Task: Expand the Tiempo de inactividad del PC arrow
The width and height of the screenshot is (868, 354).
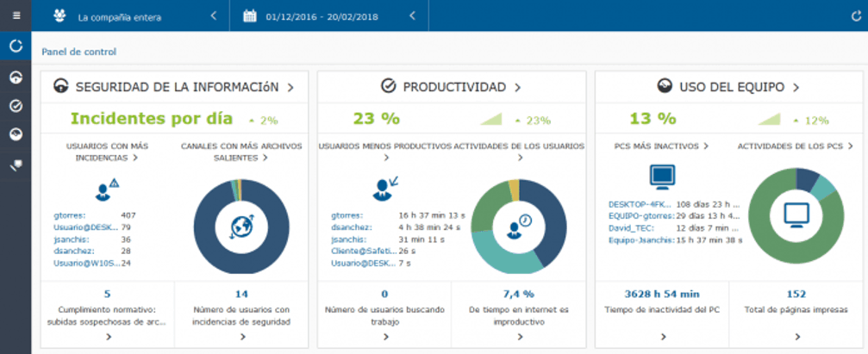Action: (x=662, y=337)
